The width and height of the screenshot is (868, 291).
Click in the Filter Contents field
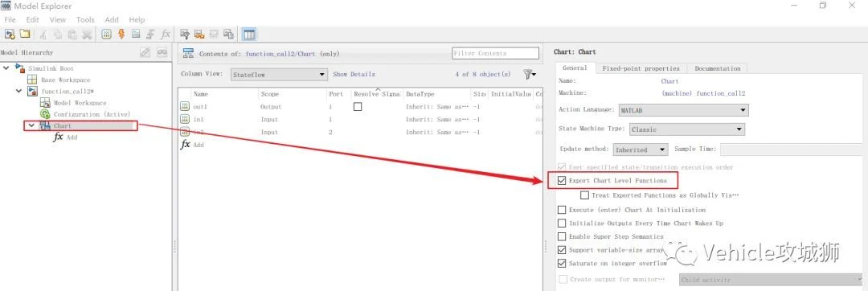[x=495, y=53]
